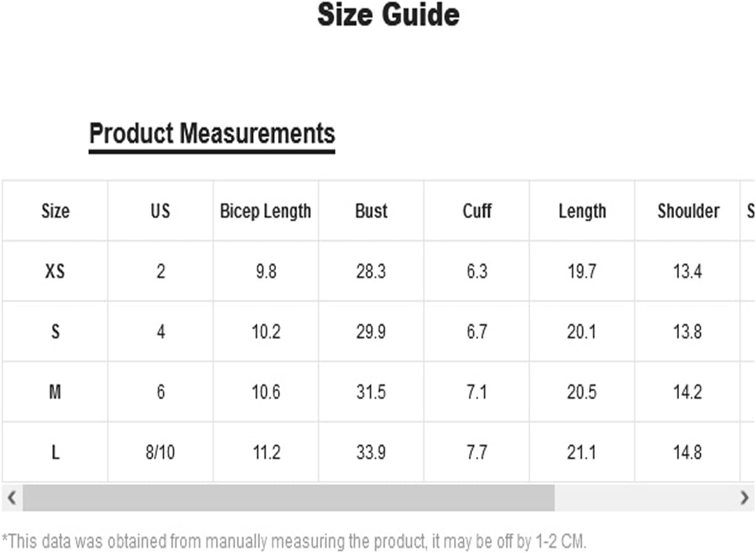Click the Cuff column header
This screenshot has height=553, width=756.
point(476,211)
